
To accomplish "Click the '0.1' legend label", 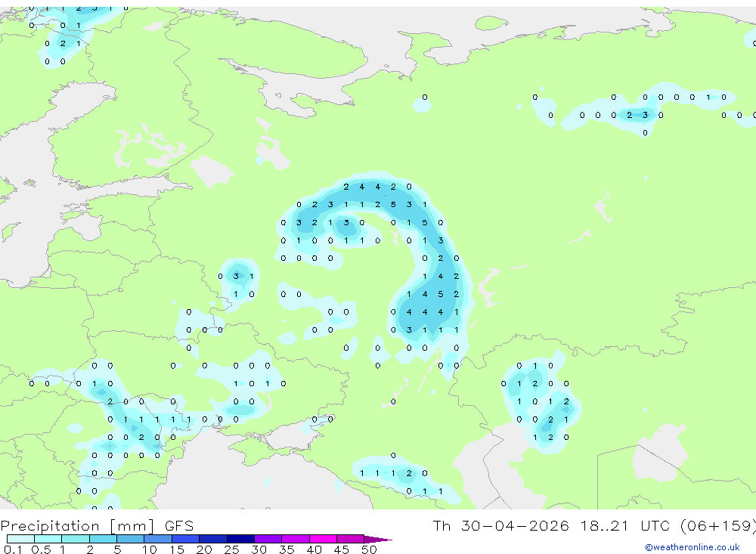I will [13, 549].
